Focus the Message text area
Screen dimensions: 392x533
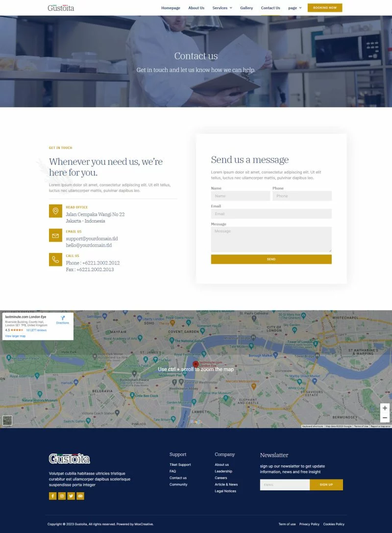pyautogui.click(x=271, y=239)
